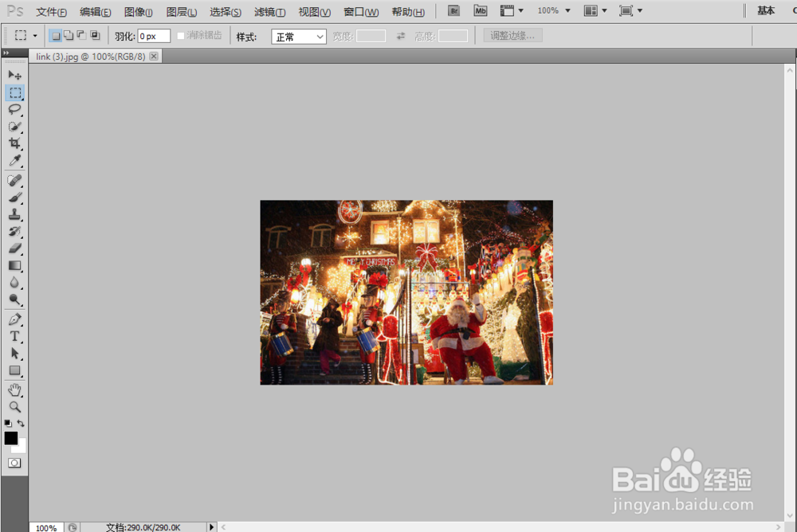Toggle Quick Mask mode
This screenshot has height=532, width=797.
(14, 463)
